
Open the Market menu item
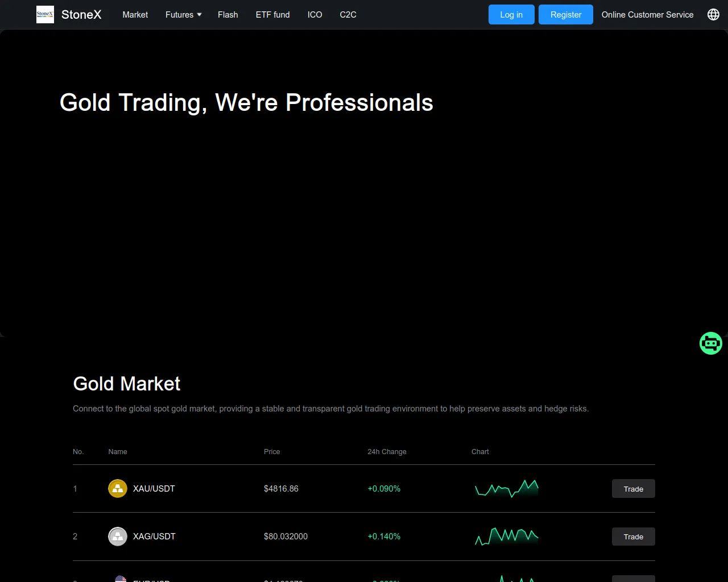tap(135, 15)
